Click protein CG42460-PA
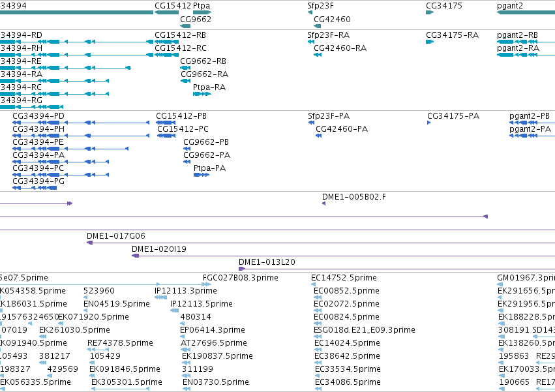This screenshot has width=555, height=392. [342, 129]
